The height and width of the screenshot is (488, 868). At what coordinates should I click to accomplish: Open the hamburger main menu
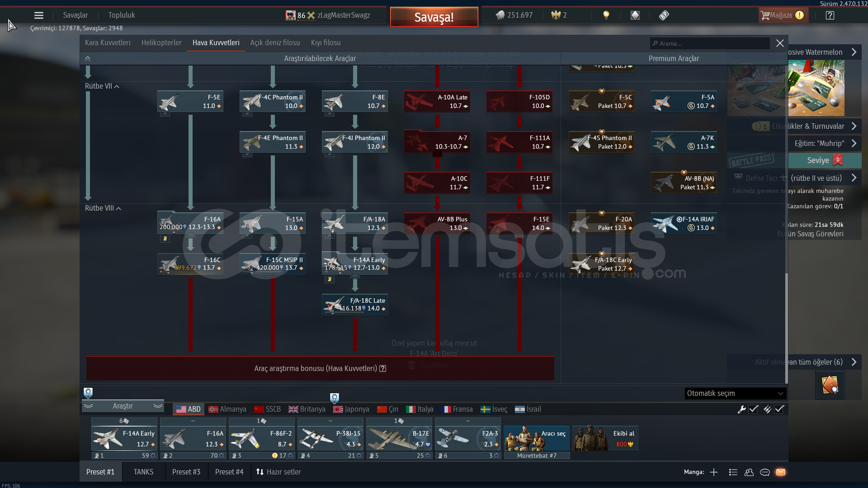[39, 15]
